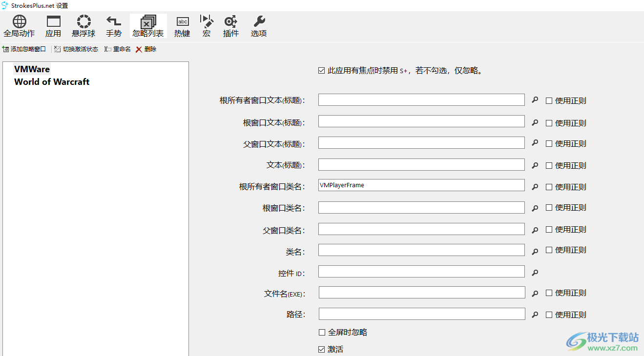Enable 使用正则 for 根所有者窗口文本(标题)
The image size is (644, 356).
(549, 100)
